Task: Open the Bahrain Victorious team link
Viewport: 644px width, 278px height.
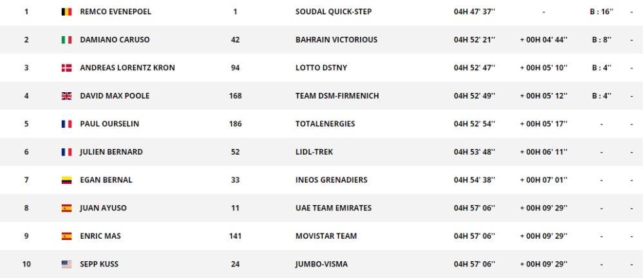Action: [336, 40]
